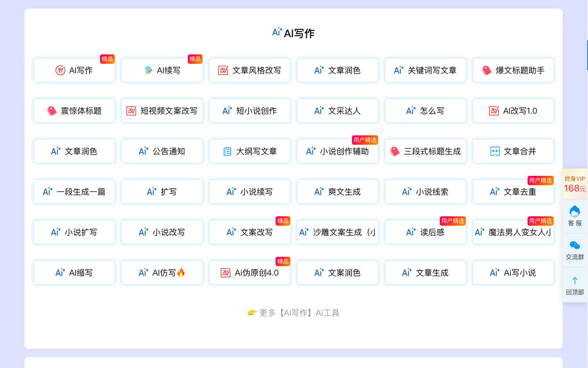Open the WeChat group chat icon
This screenshot has width=588, height=368.
tap(575, 245)
